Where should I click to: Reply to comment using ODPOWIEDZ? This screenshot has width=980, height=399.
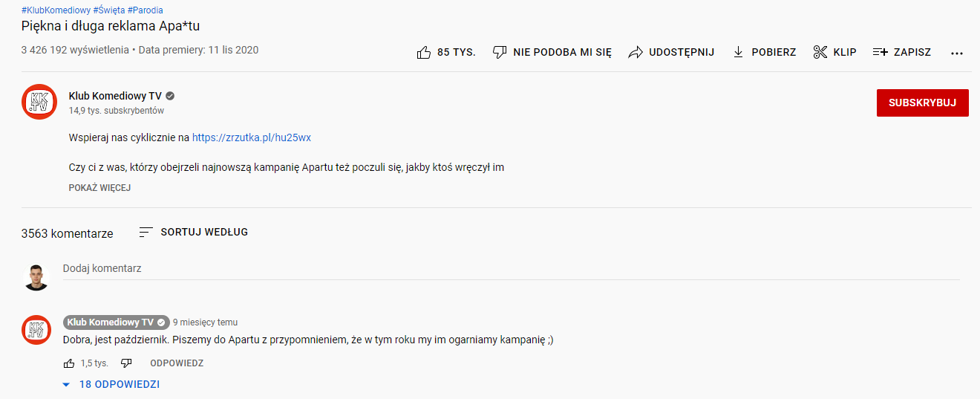(177, 363)
